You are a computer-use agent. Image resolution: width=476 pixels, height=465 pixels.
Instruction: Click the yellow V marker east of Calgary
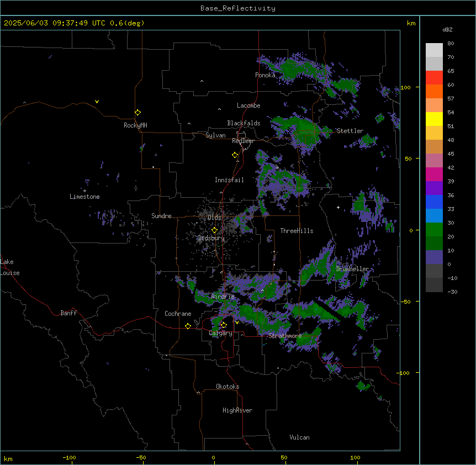point(237,323)
